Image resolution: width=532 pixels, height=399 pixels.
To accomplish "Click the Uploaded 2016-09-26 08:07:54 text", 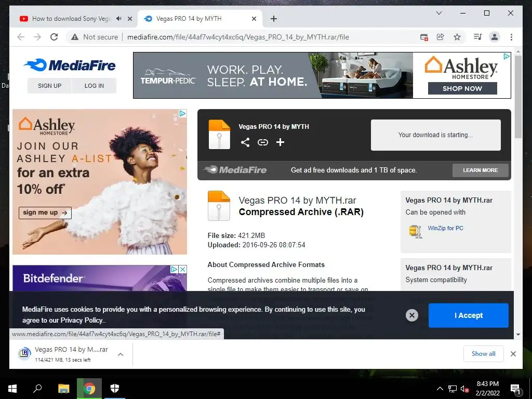I will click(x=256, y=245).
